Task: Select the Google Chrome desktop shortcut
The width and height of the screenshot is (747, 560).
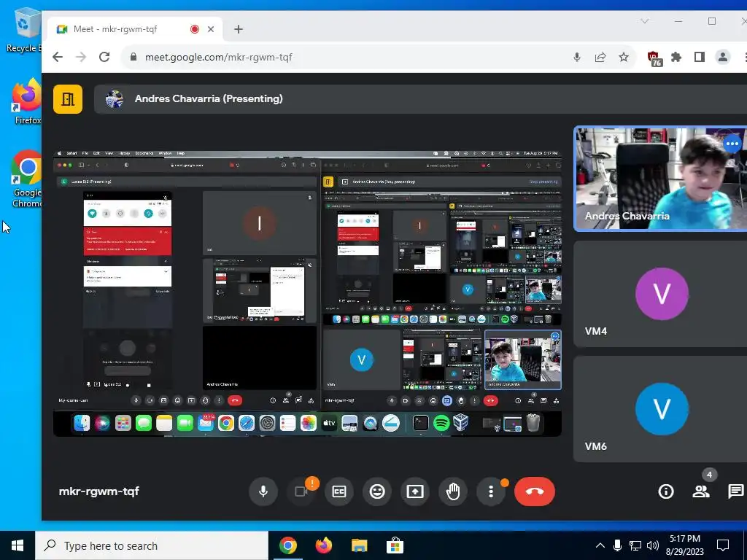Action: tap(27, 179)
